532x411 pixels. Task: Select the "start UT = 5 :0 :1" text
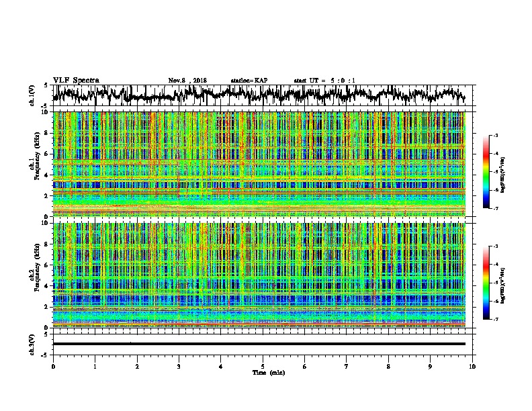coord(324,81)
